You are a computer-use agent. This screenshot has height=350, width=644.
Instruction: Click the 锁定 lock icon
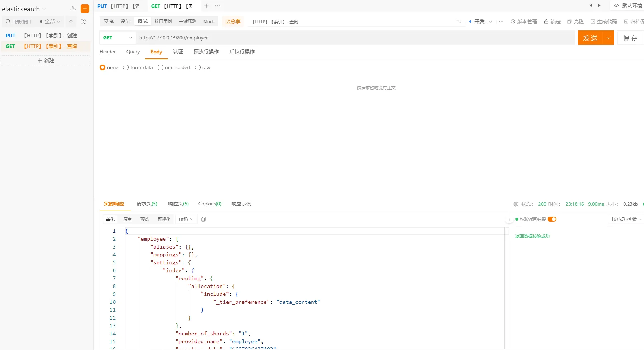tap(546, 22)
